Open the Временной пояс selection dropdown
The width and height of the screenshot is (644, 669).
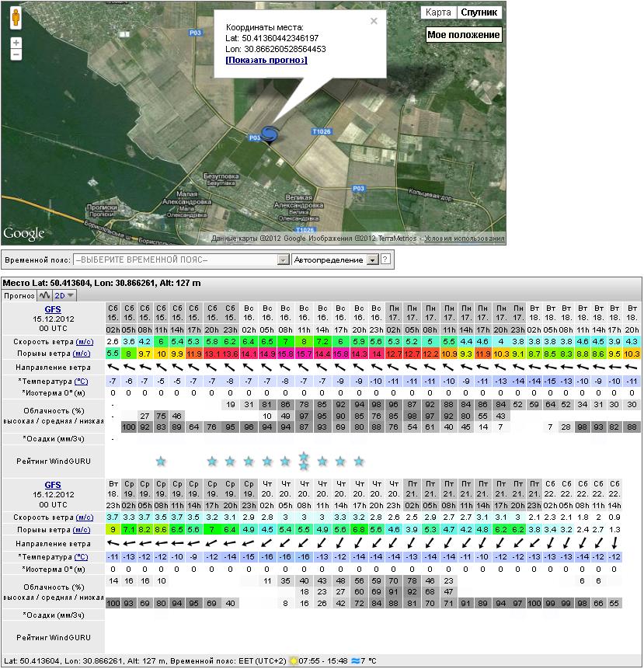pyautogui.click(x=182, y=260)
